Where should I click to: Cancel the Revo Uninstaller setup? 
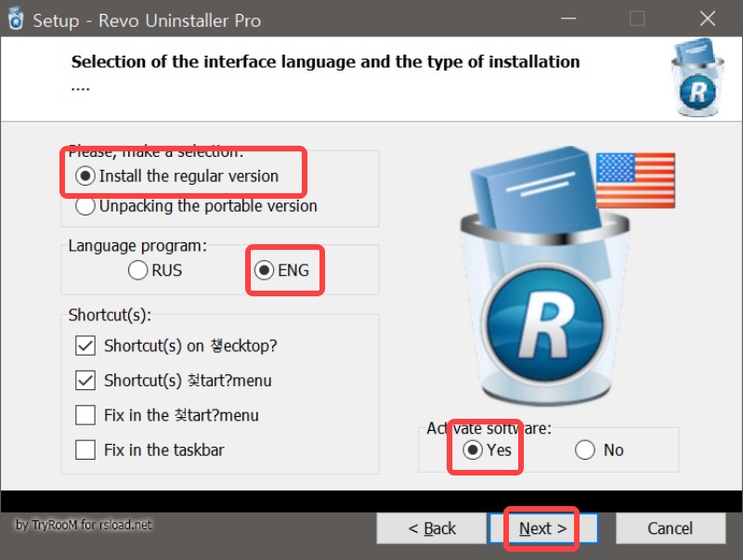pyautogui.click(x=671, y=527)
